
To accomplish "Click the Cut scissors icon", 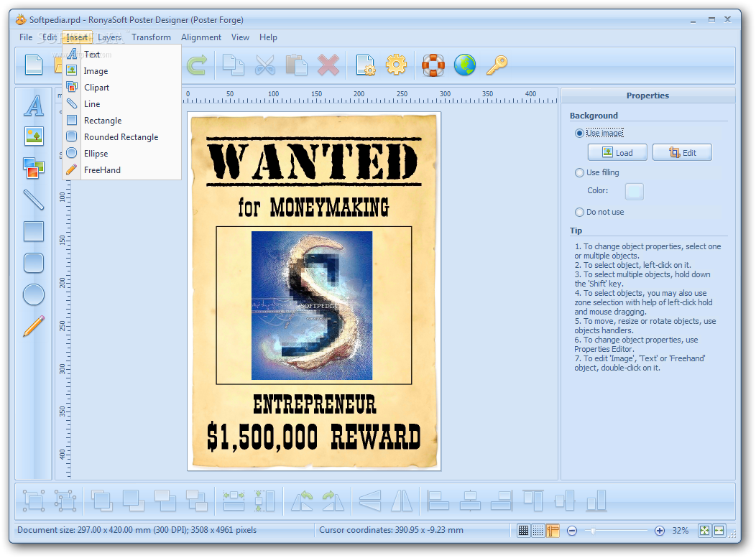I will pyautogui.click(x=264, y=65).
